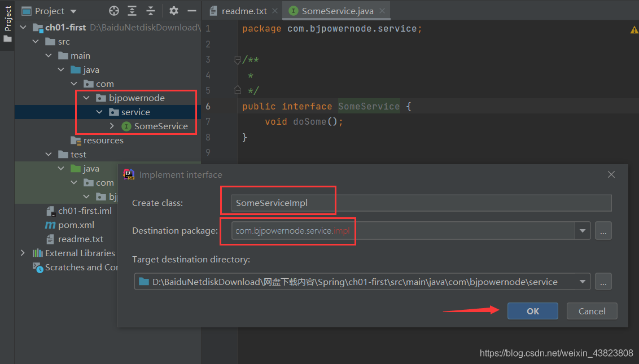The width and height of the screenshot is (639, 364).
Task: Collapse the service package node
Action: (x=99, y=112)
